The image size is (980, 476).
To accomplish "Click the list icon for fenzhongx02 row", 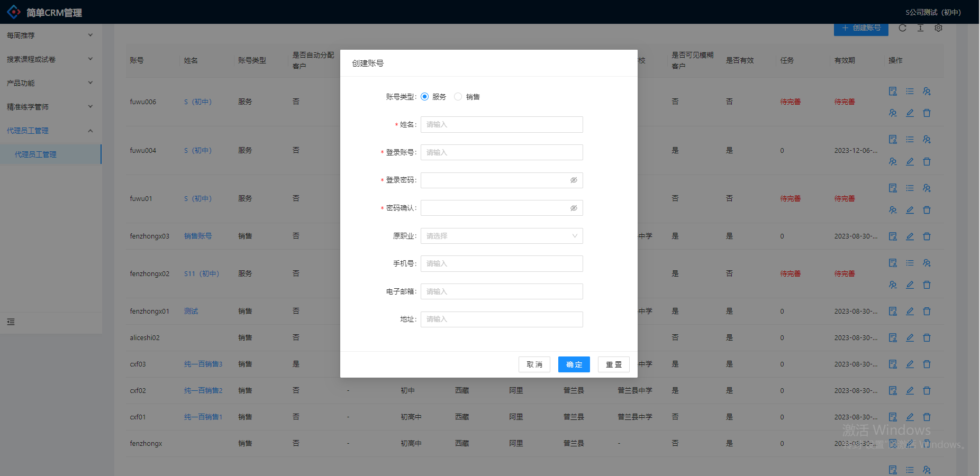I will [x=910, y=263].
